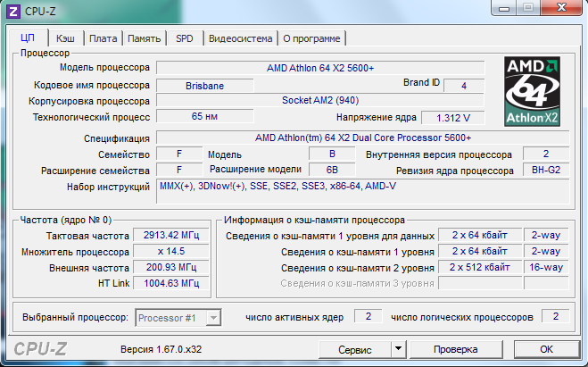Click the external frequency value 200.93 МГц
The image size is (588, 367).
click(x=171, y=268)
